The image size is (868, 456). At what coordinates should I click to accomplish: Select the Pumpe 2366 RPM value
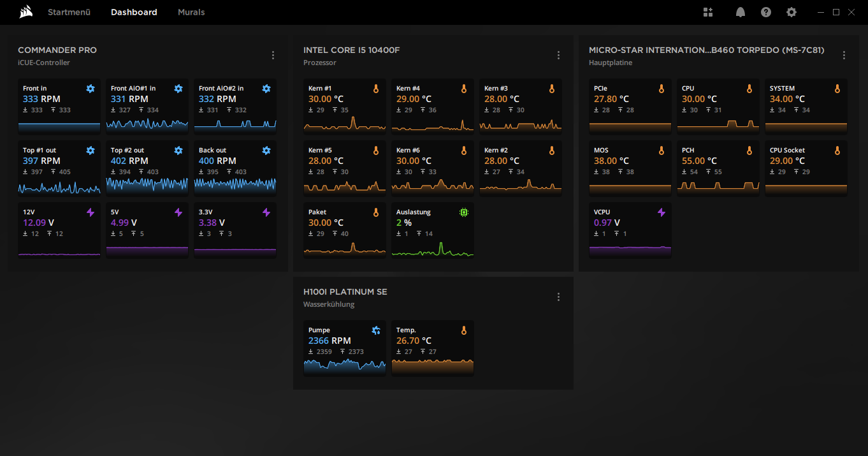coord(329,341)
